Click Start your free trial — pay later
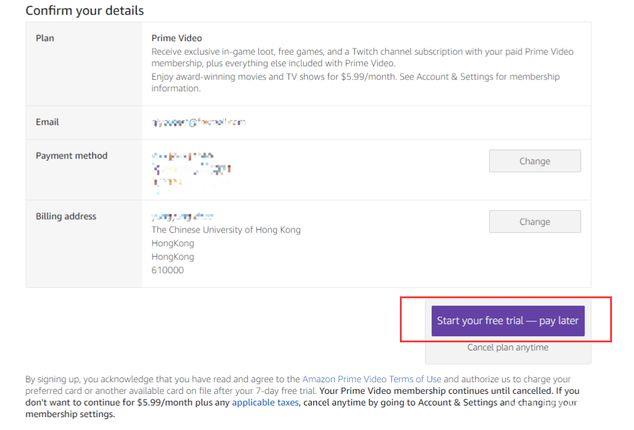Viewport: 634px width, 430px height. [x=508, y=321]
